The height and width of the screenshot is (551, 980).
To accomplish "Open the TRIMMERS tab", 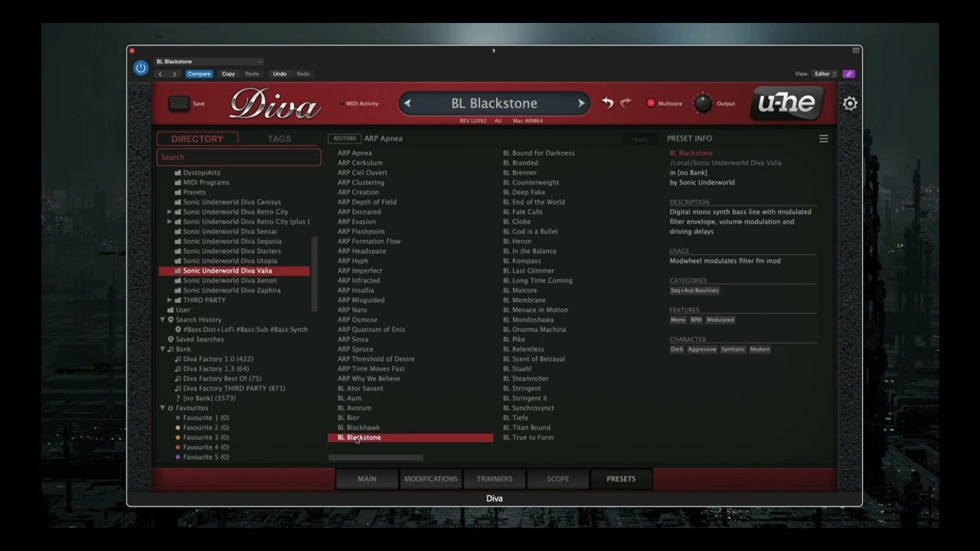I will (x=495, y=479).
